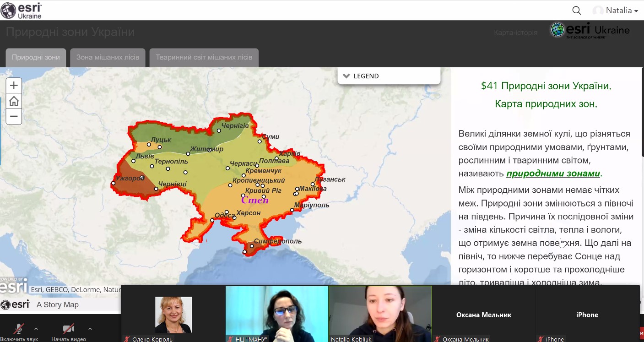This screenshot has height=342, width=644.
Task: Click the Esri Ukraine Science of Where logo
Action: (590, 31)
